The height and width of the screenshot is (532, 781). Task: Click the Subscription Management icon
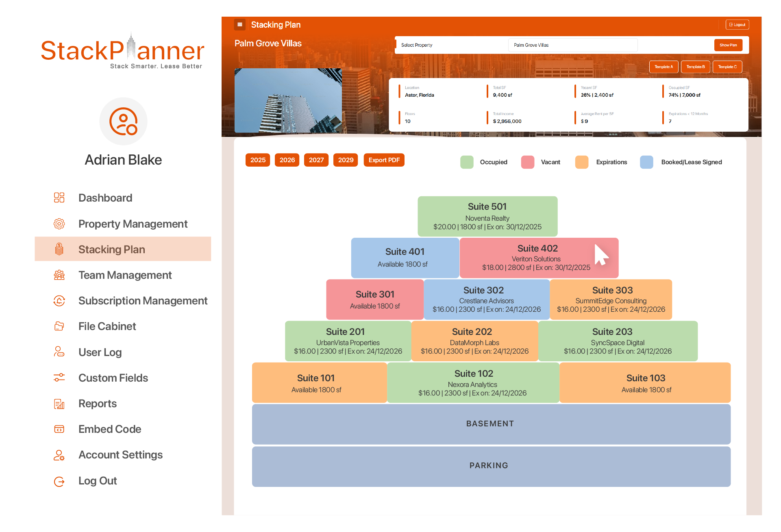[x=59, y=301]
